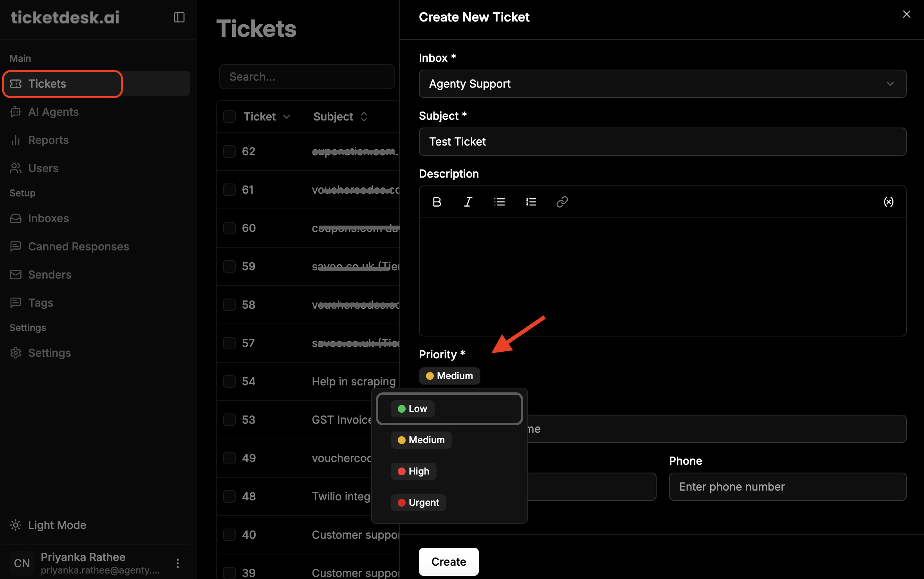
Task: Open variables icon in description toolbar
Action: (888, 202)
